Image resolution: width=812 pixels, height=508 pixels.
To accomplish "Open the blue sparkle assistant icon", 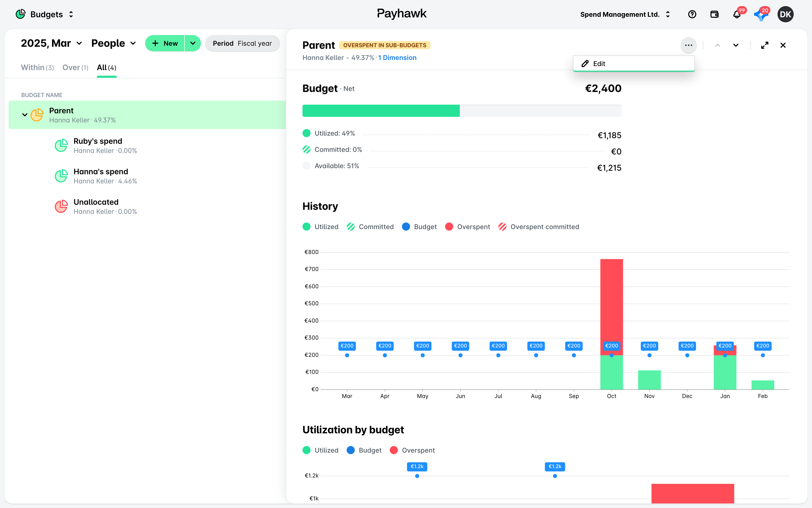I will (x=761, y=14).
